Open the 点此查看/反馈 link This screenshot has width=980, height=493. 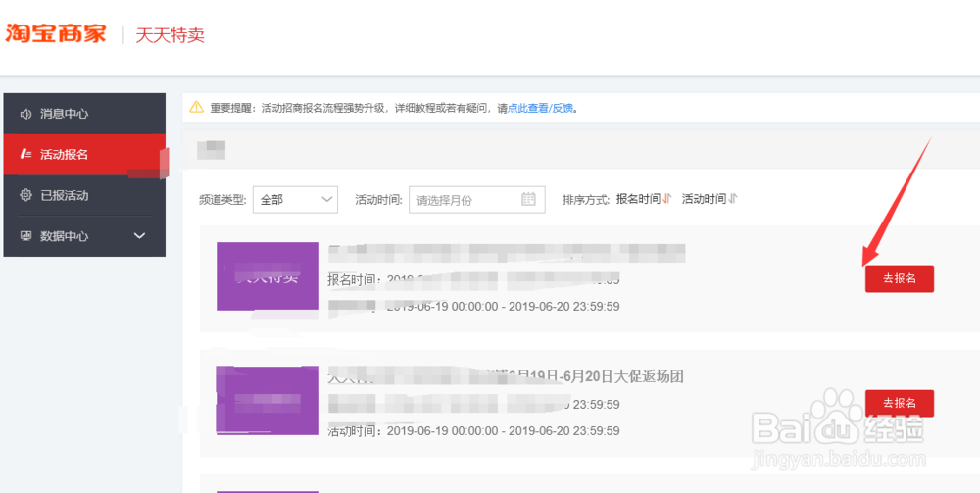pyautogui.click(x=540, y=108)
